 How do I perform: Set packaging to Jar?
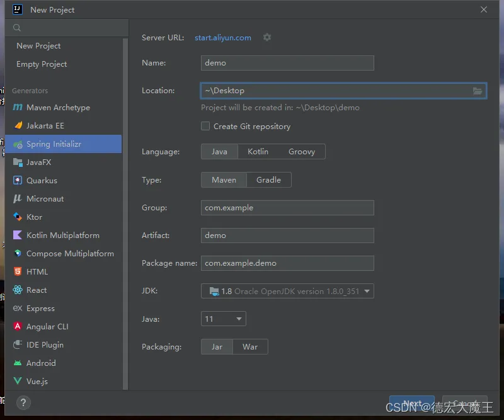217,347
